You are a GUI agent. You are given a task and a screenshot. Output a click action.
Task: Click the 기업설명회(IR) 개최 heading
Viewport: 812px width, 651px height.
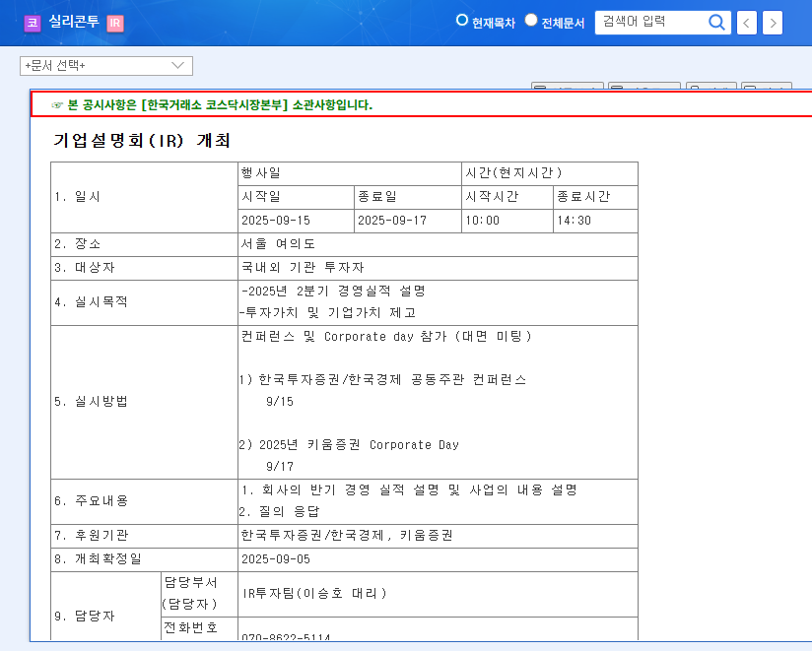coord(141,140)
